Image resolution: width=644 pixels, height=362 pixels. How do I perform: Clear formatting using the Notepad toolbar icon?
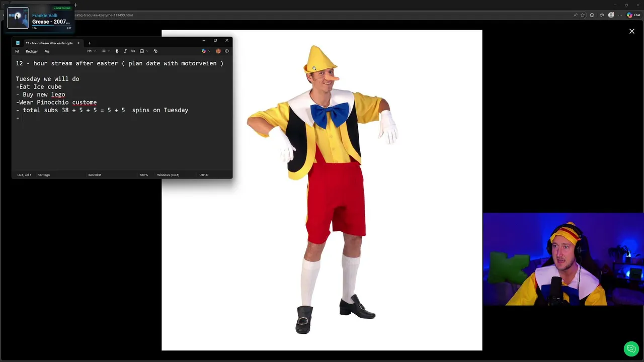pos(155,51)
